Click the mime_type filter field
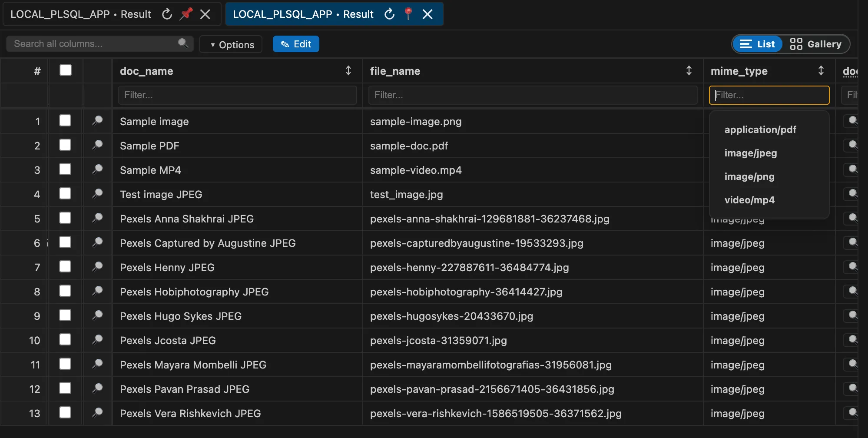This screenshot has height=438, width=868. coord(769,95)
